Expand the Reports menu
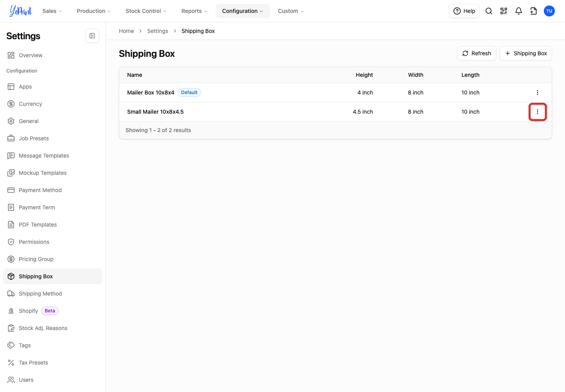 [x=194, y=11]
